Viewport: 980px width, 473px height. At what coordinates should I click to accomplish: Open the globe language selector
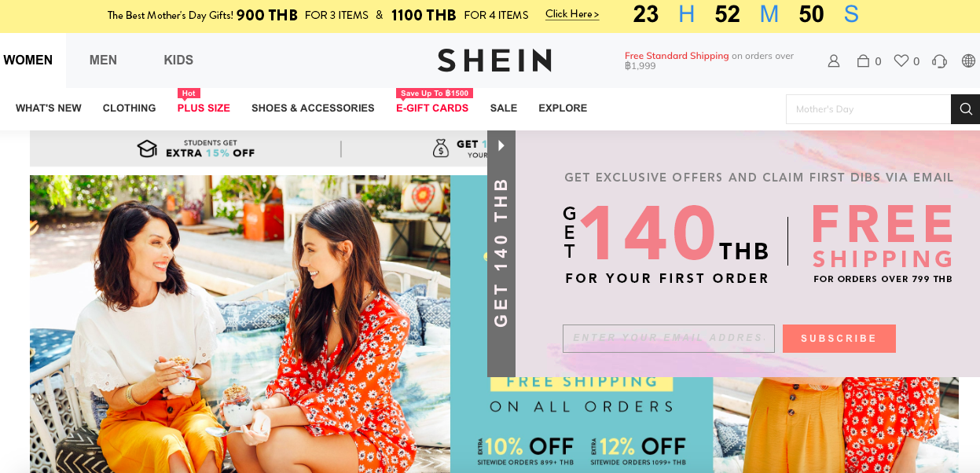(968, 60)
